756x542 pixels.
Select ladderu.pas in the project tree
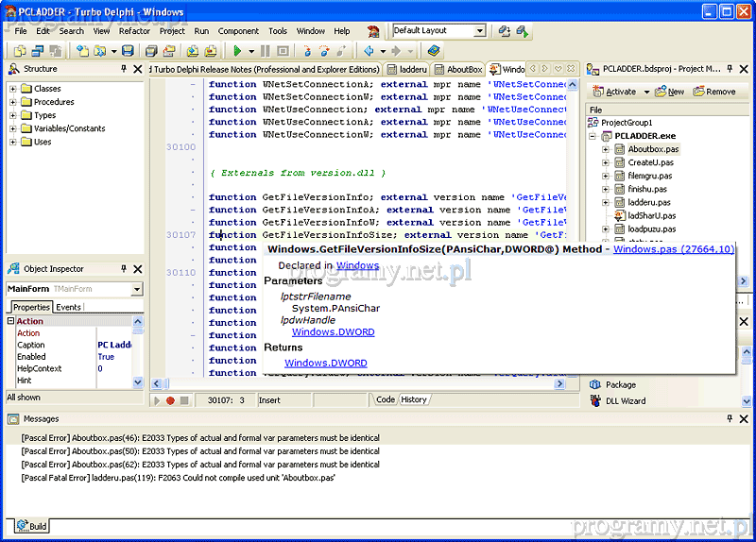649,202
